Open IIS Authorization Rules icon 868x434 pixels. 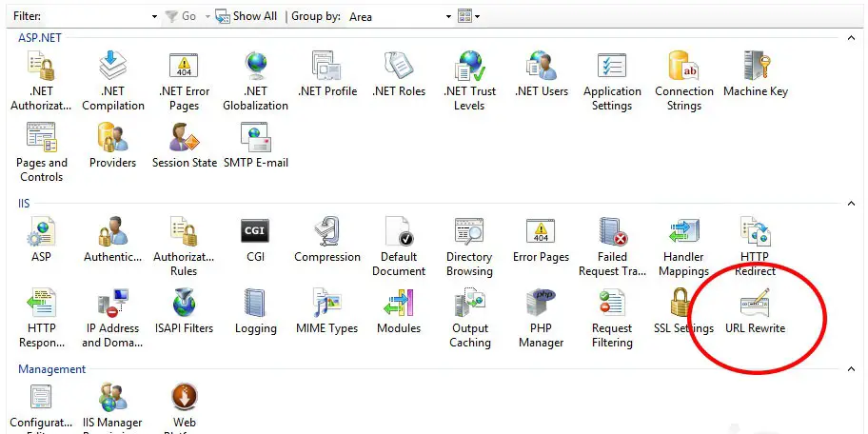[184, 247]
